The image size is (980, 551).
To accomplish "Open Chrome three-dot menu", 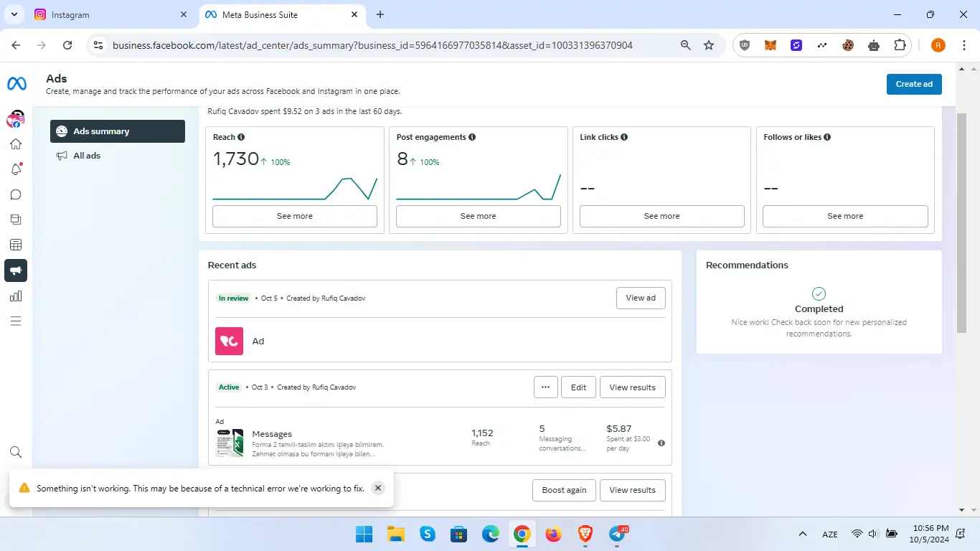I will (x=963, y=45).
